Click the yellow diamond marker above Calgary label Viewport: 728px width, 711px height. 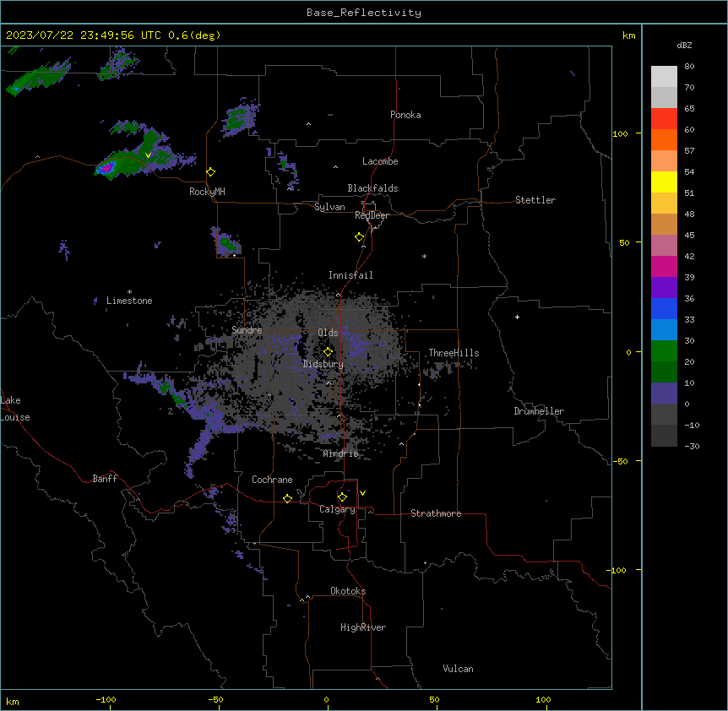tap(342, 497)
